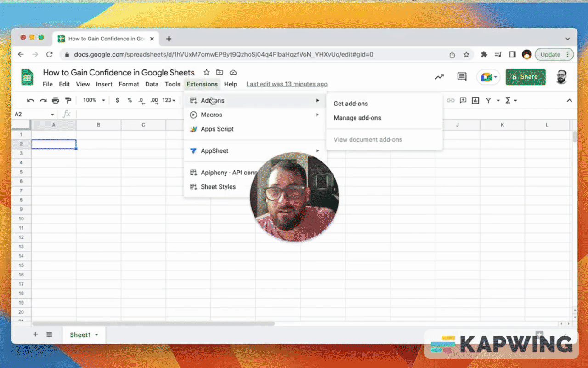Click the browser address bar URL
Image resolution: width=588 pixels, height=368 pixels.
click(x=224, y=54)
